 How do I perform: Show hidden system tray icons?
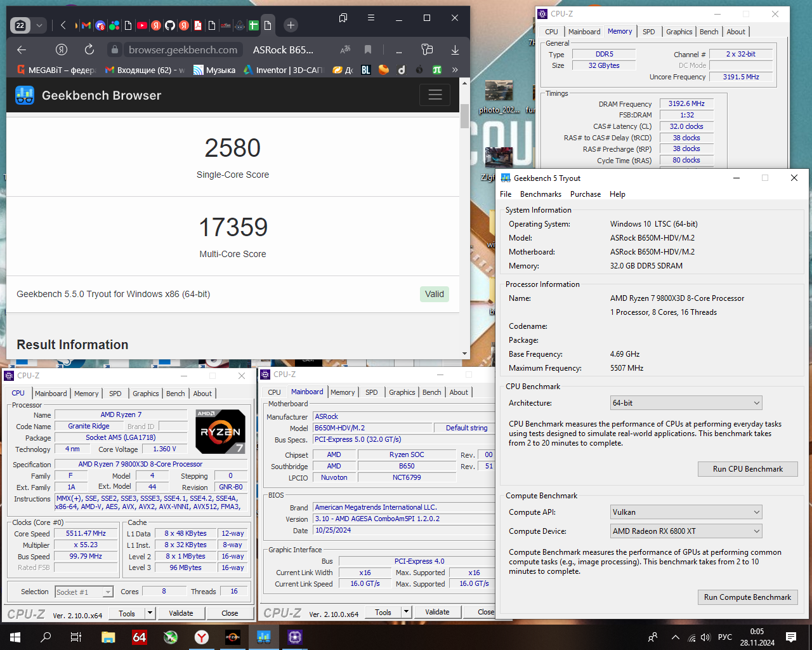coord(676,637)
